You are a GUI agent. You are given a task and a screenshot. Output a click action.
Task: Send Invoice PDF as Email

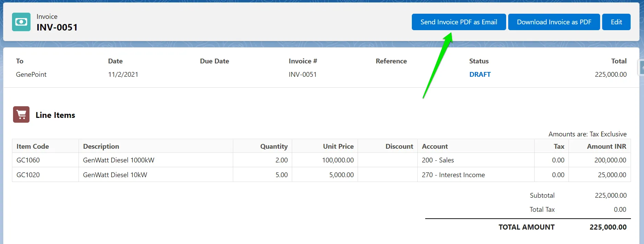click(x=459, y=22)
